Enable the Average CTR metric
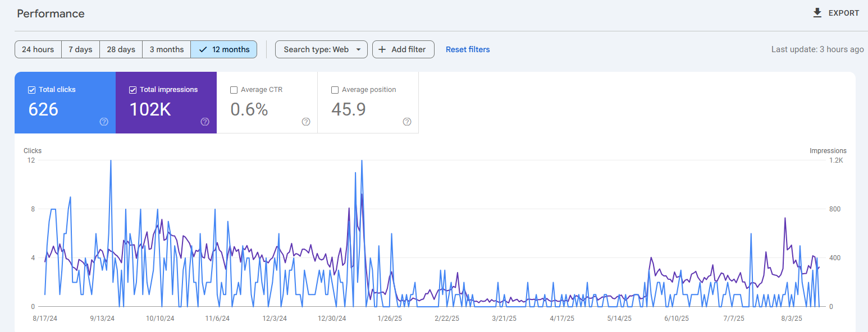This screenshot has width=868, height=332. 234,90
